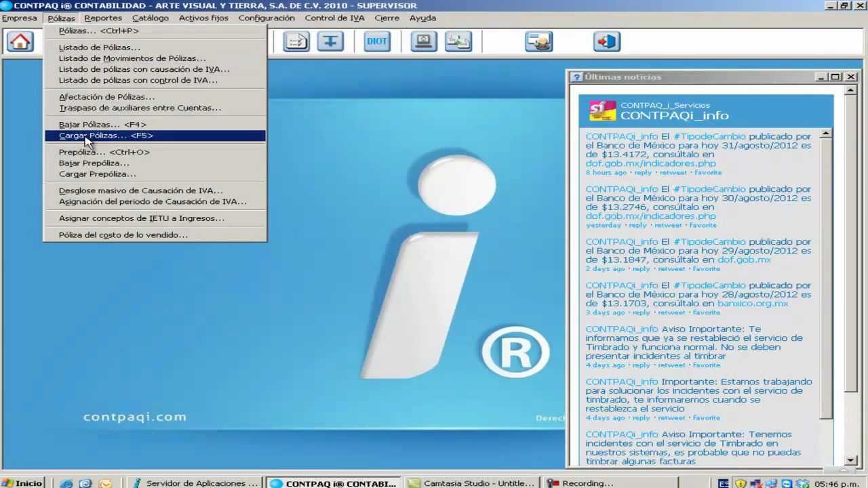This screenshot has height=488, width=868.
Task: Choose Listado de Pólizas... entry
Action: click(155, 47)
